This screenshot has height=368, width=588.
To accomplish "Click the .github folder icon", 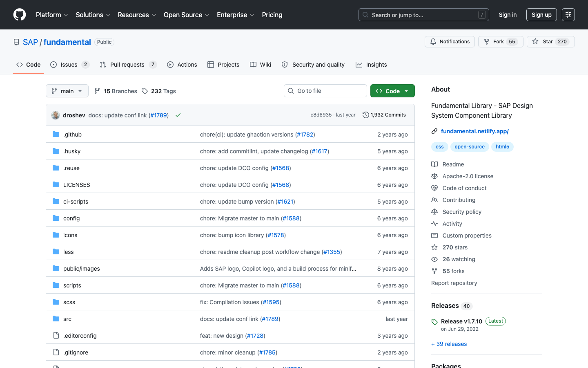I will click(x=56, y=134).
